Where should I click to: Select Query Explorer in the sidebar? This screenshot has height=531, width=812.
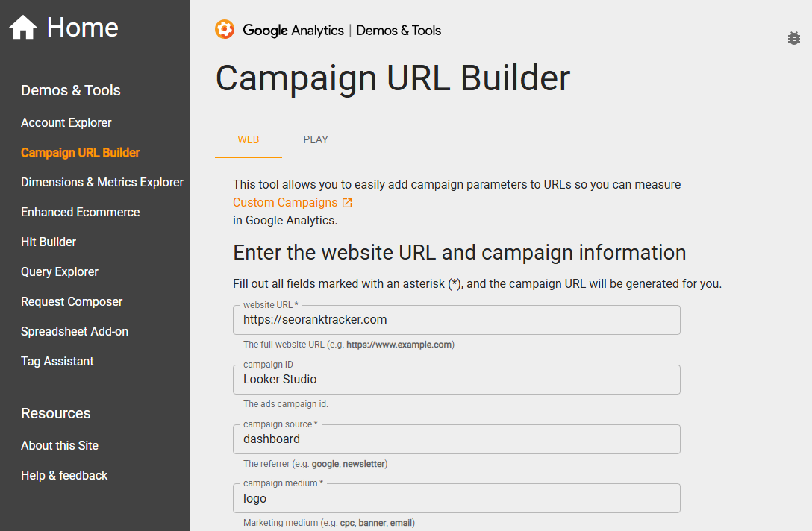pos(60,271)
